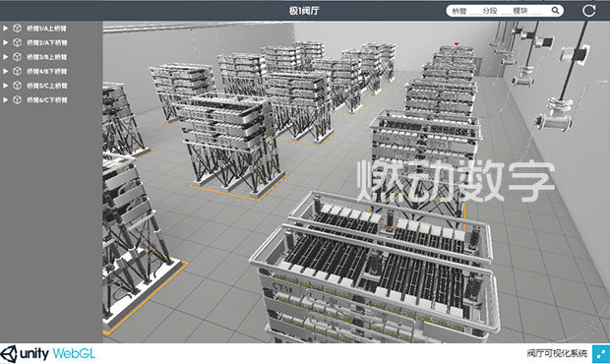Expand the 桥臂4/B下桥臂 tree node arrow
The width and height of the screenshot is (610, 364).
tap(6, 71)
